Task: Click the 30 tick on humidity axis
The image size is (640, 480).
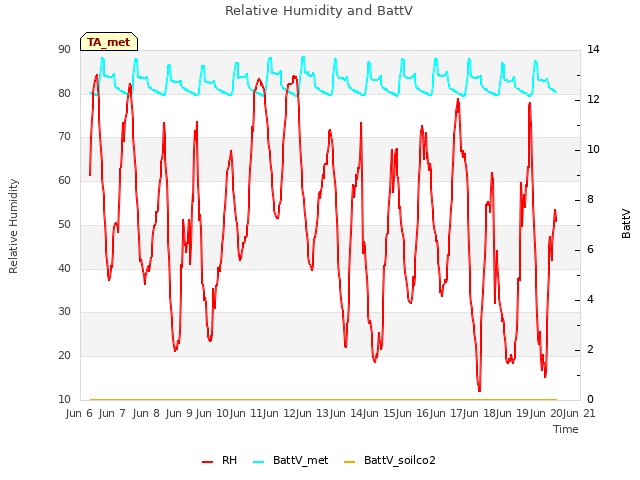Action: [x=64, y=312]
